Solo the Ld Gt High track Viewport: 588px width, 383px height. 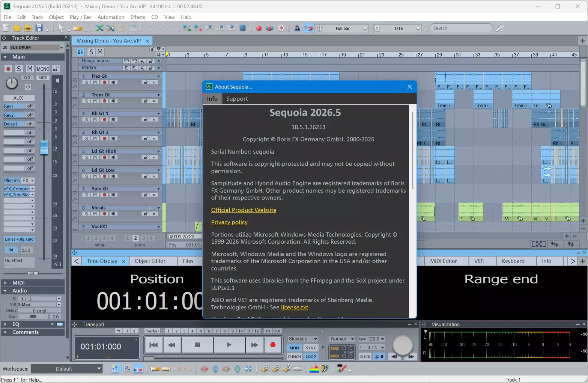click(x=86, y=157)
